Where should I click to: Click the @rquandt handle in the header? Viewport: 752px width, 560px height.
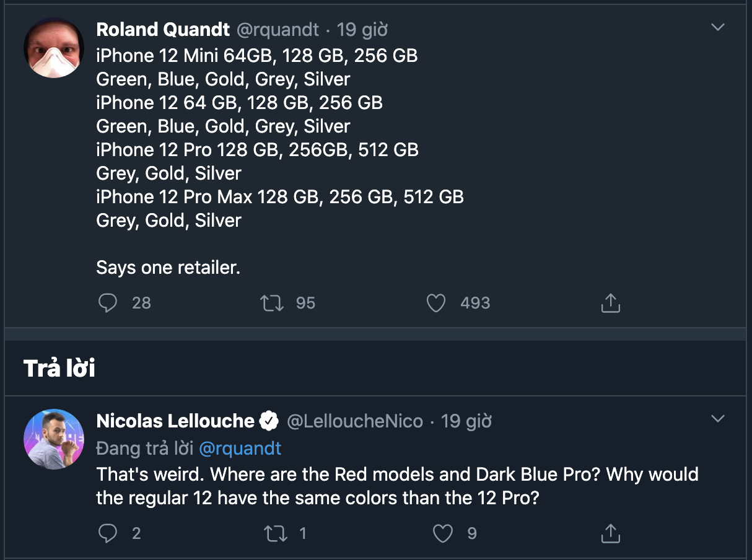coord(278,29)
